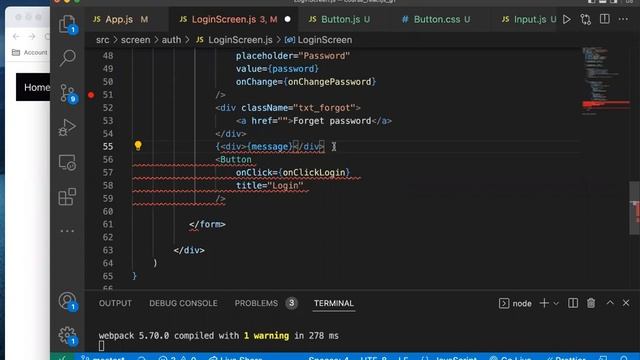The width and height of the screenshot is (640, 360).
Task: Click 'onClickLogin' in the code
Action: pos(314,173)
